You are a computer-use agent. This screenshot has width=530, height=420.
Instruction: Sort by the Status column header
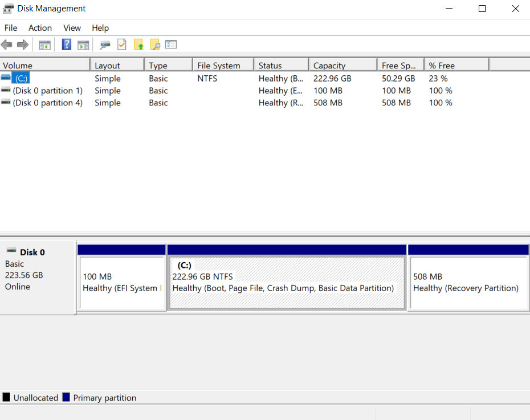[x=281, y=65]
